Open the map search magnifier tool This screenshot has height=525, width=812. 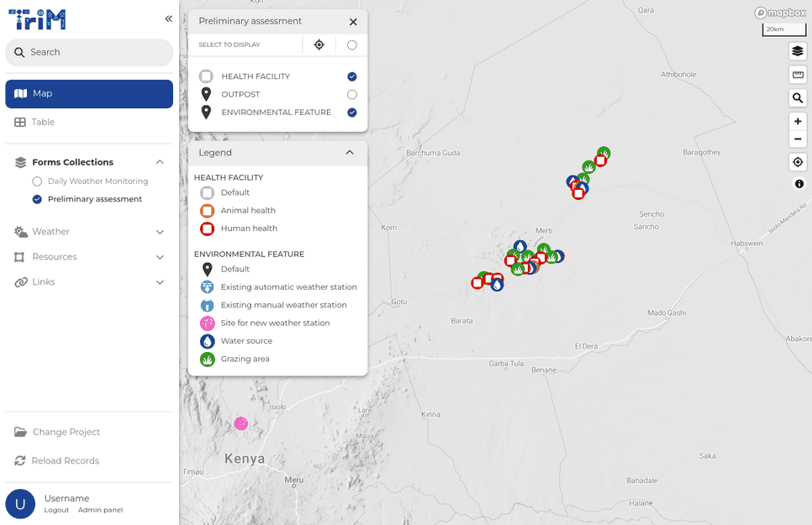point(797,96)
